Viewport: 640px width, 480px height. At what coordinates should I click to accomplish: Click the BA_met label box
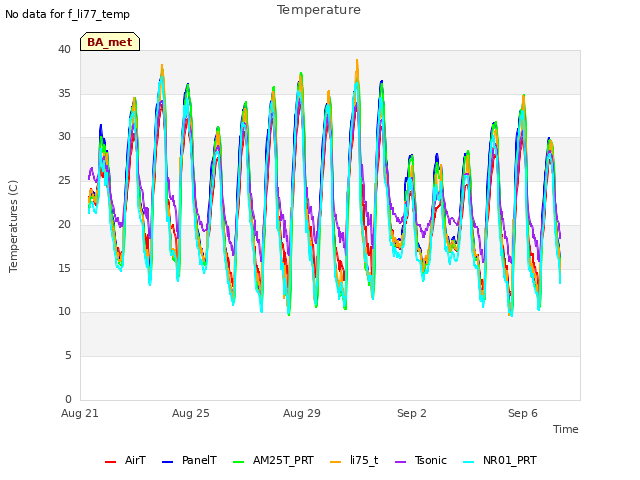(110, 42)
